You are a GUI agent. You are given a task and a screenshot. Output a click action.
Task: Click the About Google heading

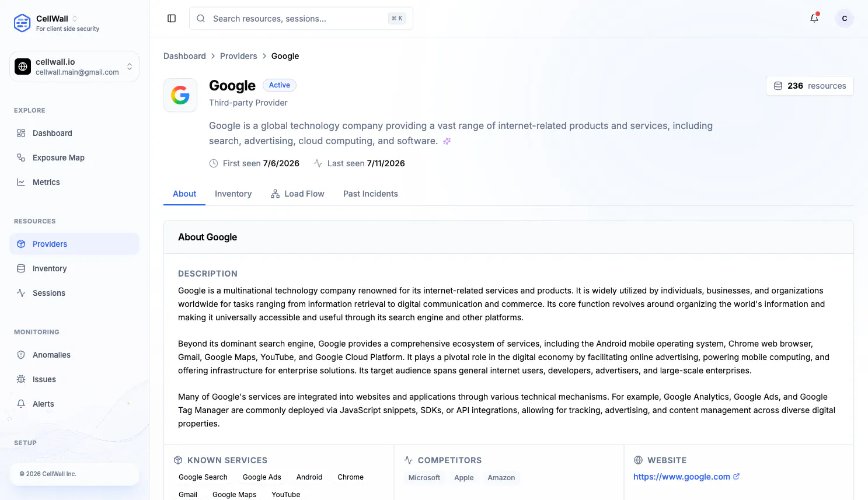click(207, 237)
